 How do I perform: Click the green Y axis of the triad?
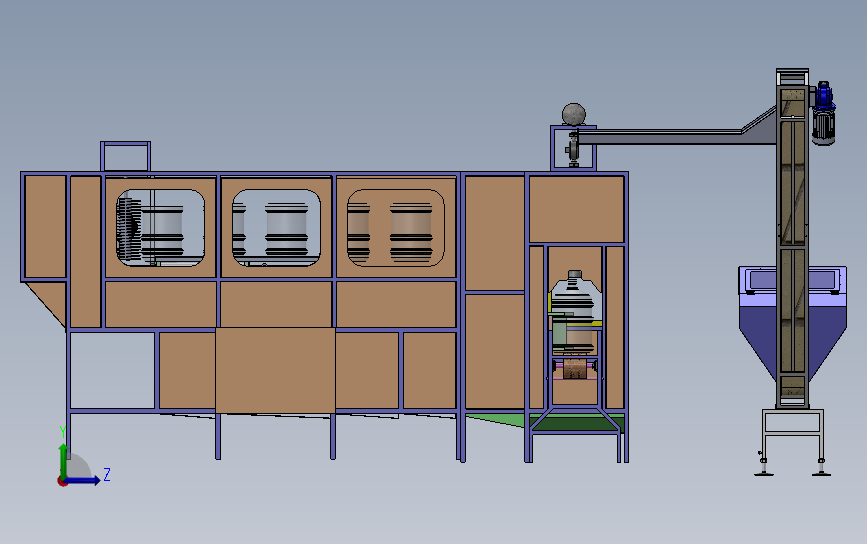pyautogui.click(x=64, y=459)
